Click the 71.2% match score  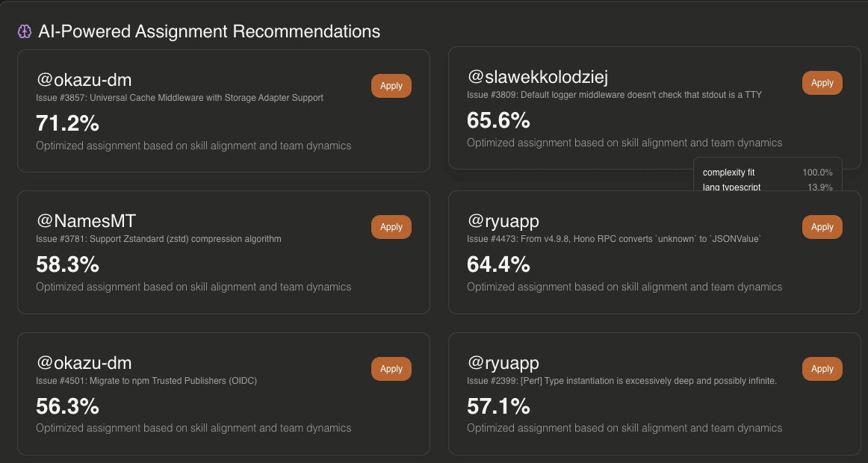[67, 122]
